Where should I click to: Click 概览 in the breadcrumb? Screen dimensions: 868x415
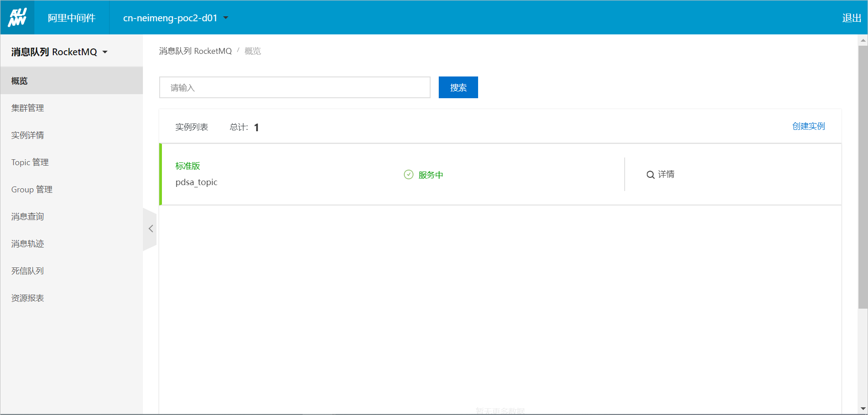[x=253, y=51]
